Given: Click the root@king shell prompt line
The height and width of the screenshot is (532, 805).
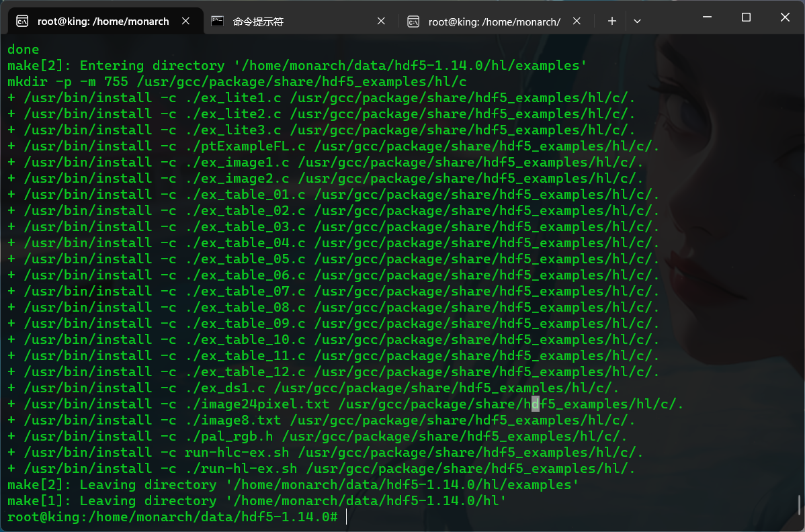Looking at the screenshot, I should [x=173, y=517].
